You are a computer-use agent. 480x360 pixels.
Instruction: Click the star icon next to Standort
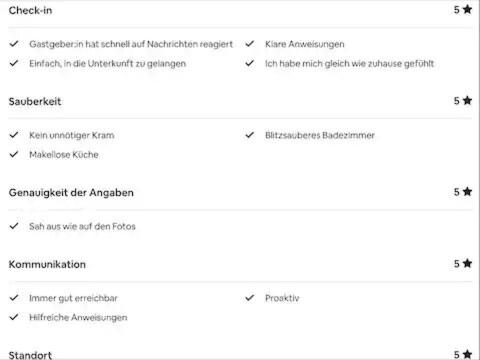tap(467, 354)
